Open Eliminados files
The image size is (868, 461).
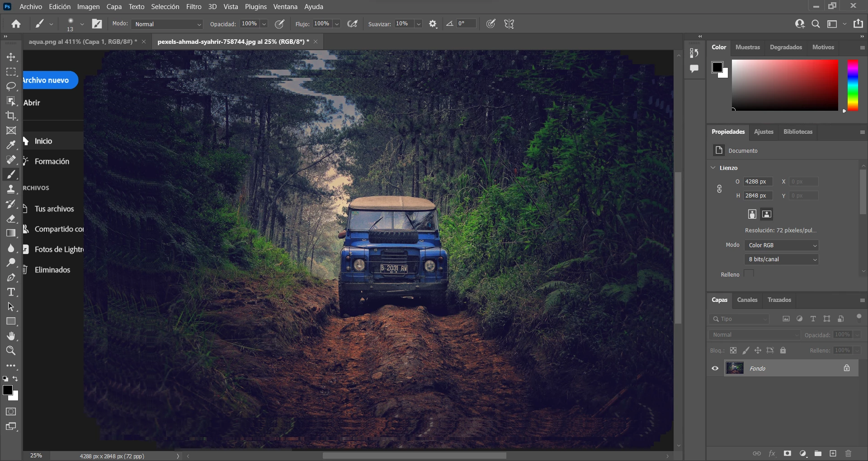pos(52,270)
